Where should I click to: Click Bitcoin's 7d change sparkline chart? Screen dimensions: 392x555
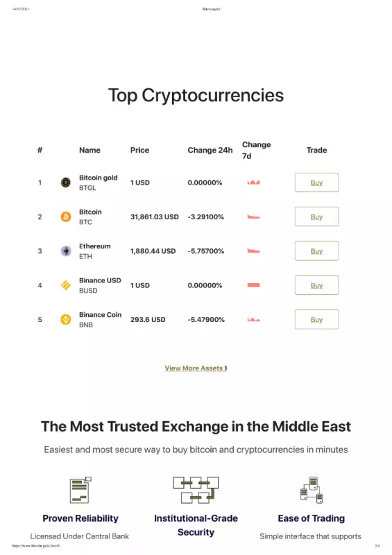tap(253, 216)
